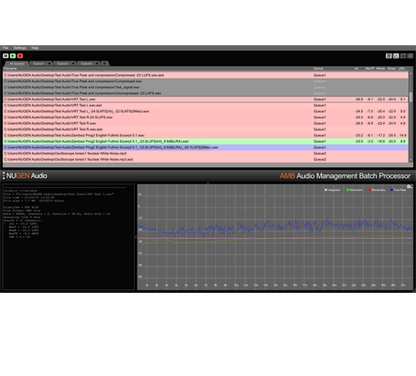The width and height of the screenshot is (416, 376).
Task: Click second view icon in top-right toolbar
Action: tap(396, 56)
